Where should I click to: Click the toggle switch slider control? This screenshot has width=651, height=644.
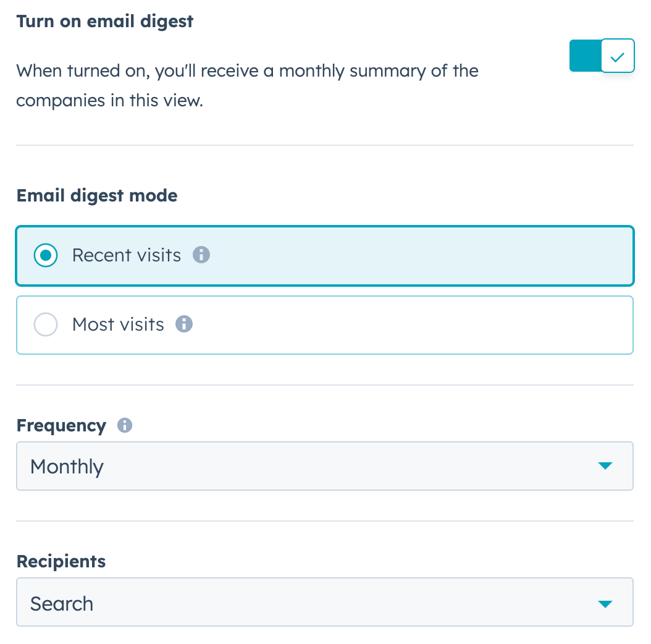pyautogui.click(x=602, y=56)
